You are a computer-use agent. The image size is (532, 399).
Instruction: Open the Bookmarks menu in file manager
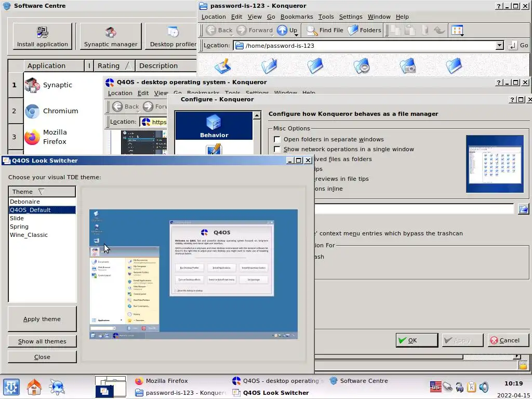[x=297, y=17]
